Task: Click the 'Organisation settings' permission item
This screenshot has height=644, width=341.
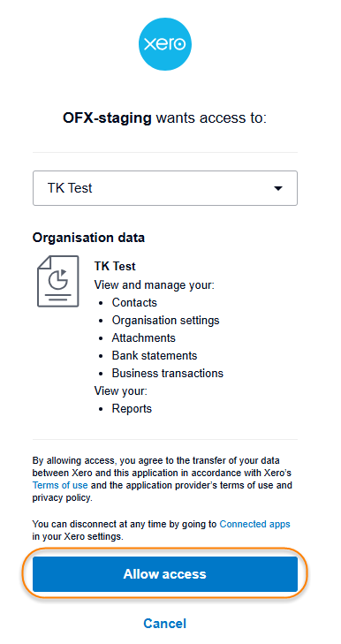Action: pyautogui.click(x=165, y=321)
